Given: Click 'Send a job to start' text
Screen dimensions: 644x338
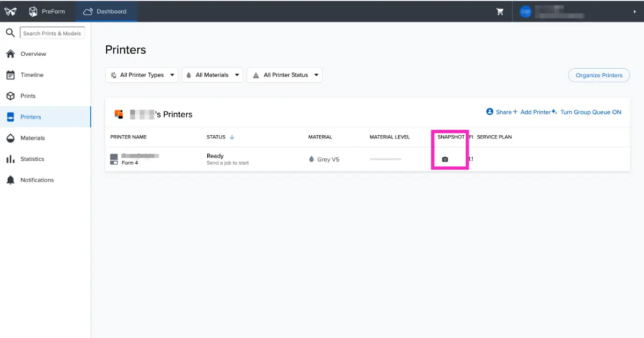Looking at the screenshot, I should (228, 163).
